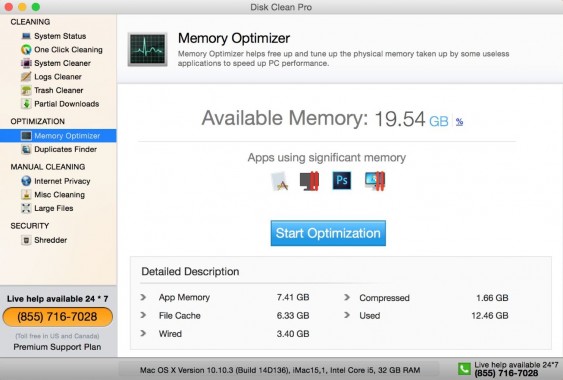Click the 12.46 GB Used value
Image resolution: width=563 pixels, height=380 pixels.
tap(490, 315)
